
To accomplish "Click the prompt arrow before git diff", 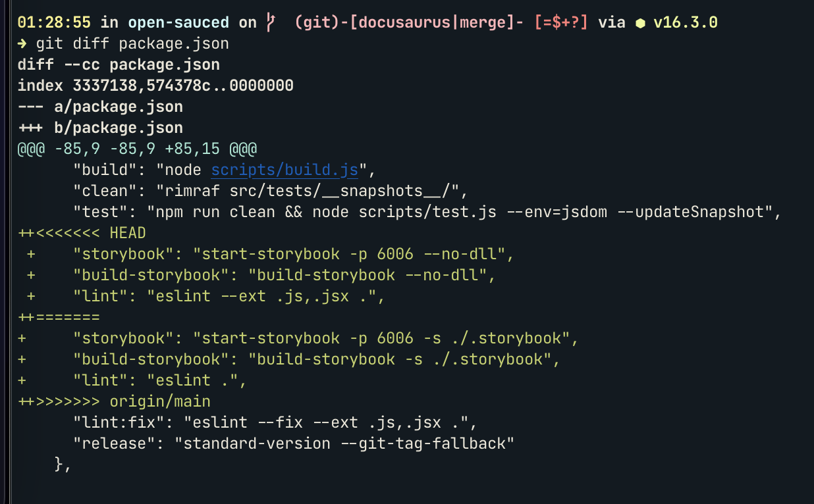I will 22,44.
